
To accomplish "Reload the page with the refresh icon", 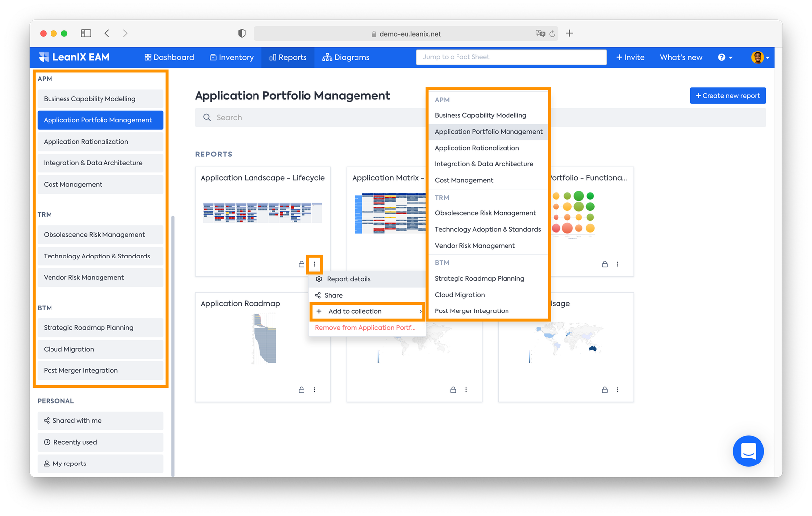I will coord(552,34).
